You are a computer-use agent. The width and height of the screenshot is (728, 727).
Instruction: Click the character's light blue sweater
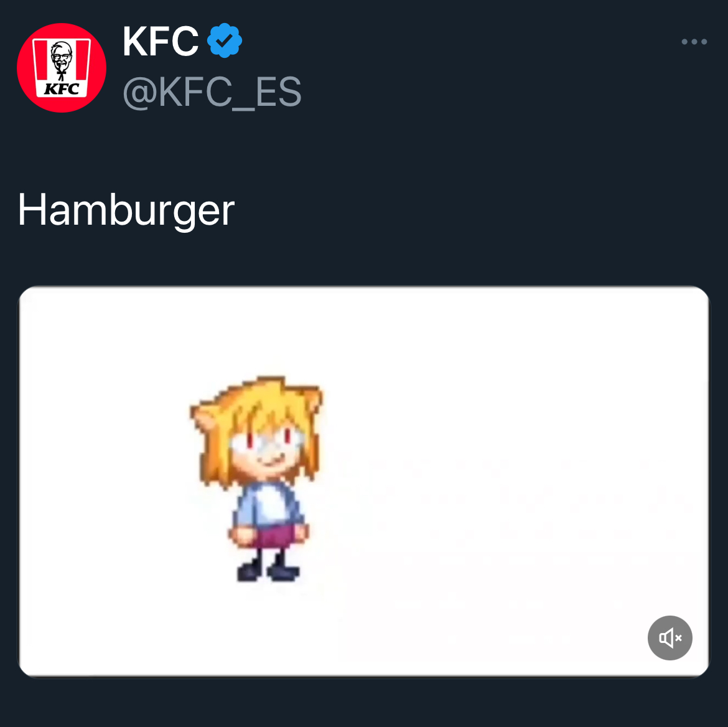point(268,503)
